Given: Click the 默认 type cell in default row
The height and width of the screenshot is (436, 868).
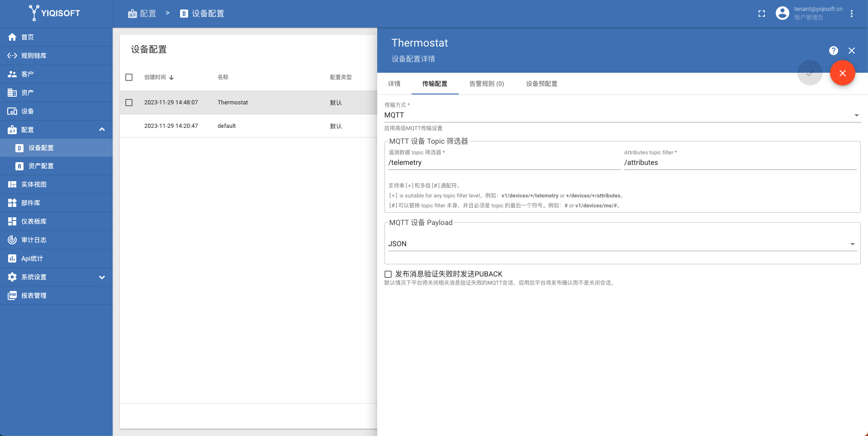Looking at the screenshot, I should click(336, 126).
